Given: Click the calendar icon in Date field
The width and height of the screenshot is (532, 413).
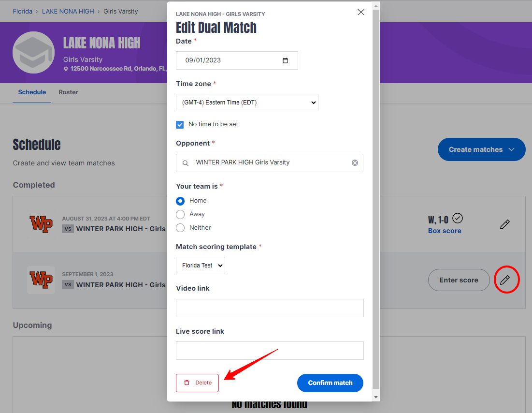Looking at the screenshot, I should click(x=285, y=60).
